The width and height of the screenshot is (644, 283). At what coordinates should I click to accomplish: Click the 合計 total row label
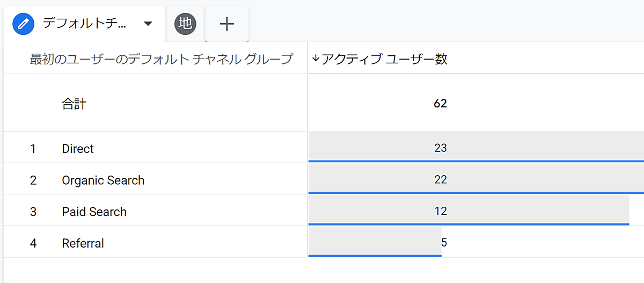[74, 103]
